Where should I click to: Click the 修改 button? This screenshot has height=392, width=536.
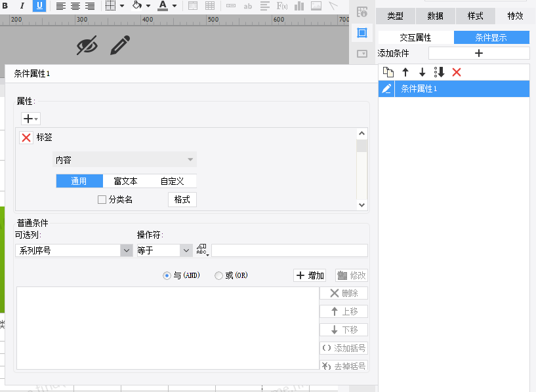point(352,275)
